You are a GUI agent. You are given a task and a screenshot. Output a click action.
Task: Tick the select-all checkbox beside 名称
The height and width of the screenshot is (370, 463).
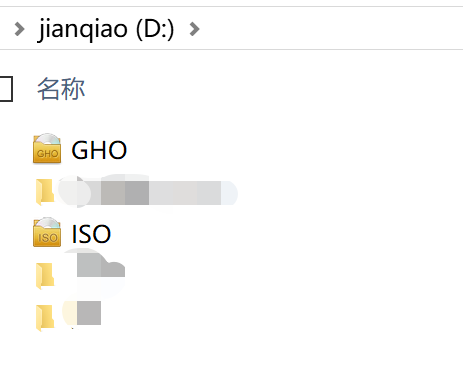5,89
